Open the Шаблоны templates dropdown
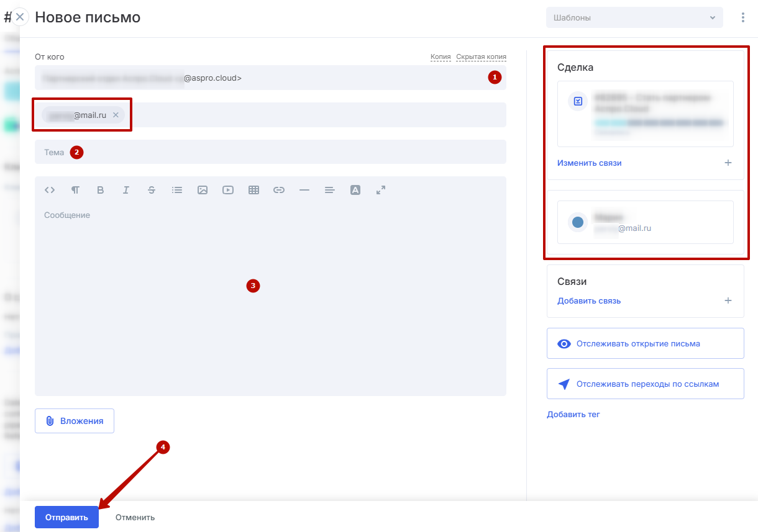 point(634,17)
